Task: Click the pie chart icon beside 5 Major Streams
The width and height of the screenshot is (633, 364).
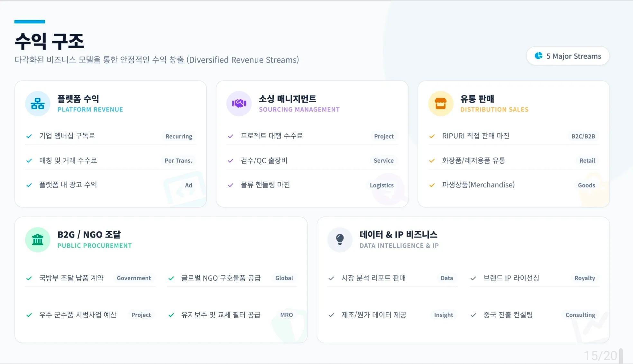Action: point(538,56)
